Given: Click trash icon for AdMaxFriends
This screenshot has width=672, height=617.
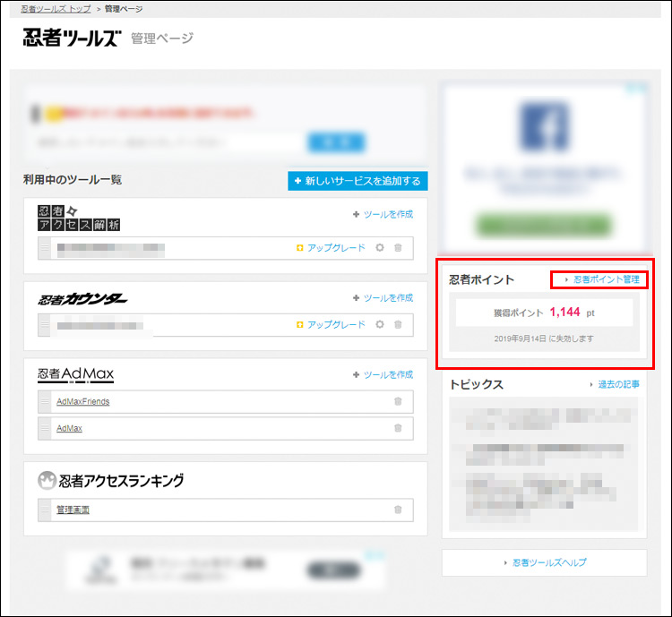Looking at the screenshot, I should (398, 401).
